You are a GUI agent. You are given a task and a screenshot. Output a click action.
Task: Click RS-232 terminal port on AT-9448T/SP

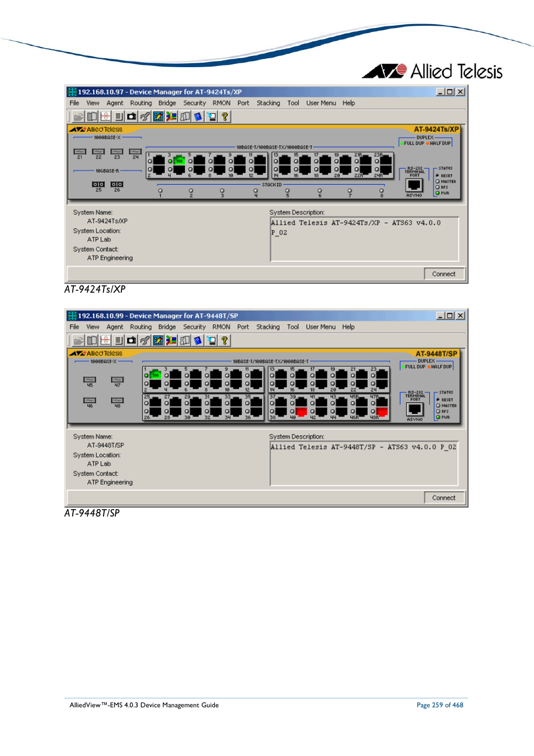point(415,409)
